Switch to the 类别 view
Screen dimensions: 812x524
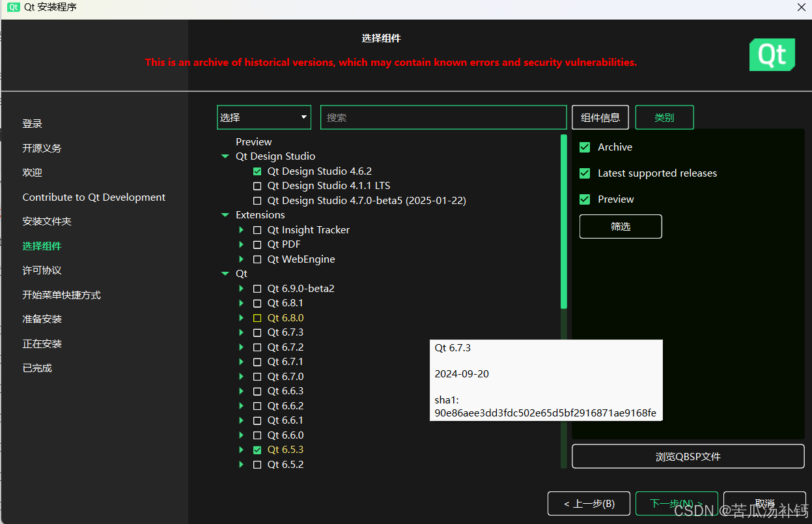pos(664,117)
